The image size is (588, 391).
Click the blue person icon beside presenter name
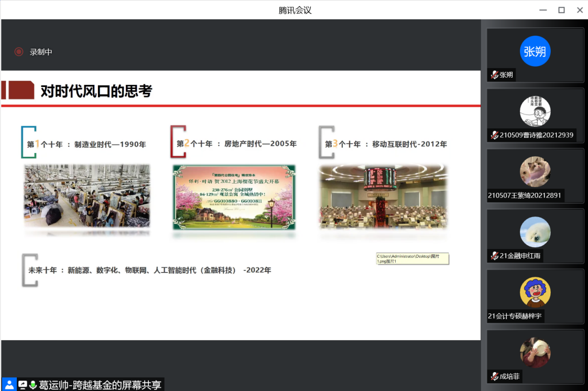(x=9, y=385)
